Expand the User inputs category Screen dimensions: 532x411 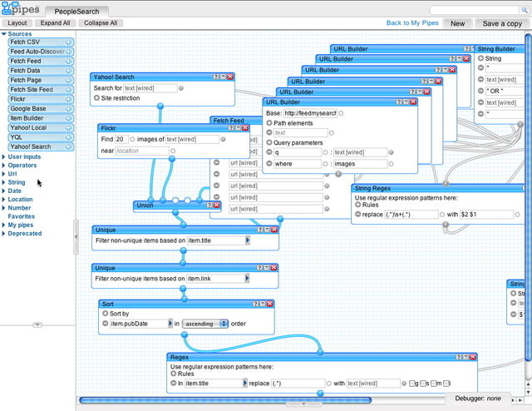click(x=3, y=156)
